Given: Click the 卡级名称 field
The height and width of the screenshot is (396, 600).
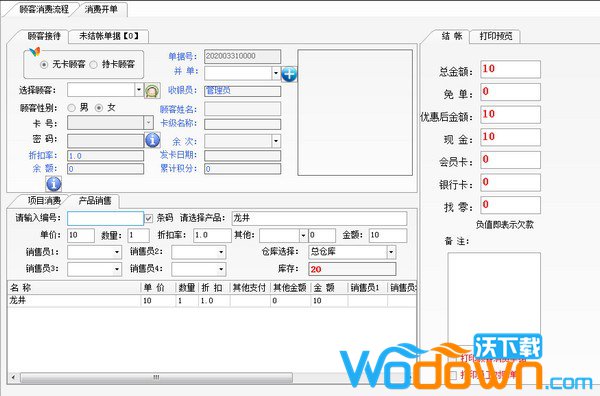Looking at the screenshot, I should click(x=242, y=124).
